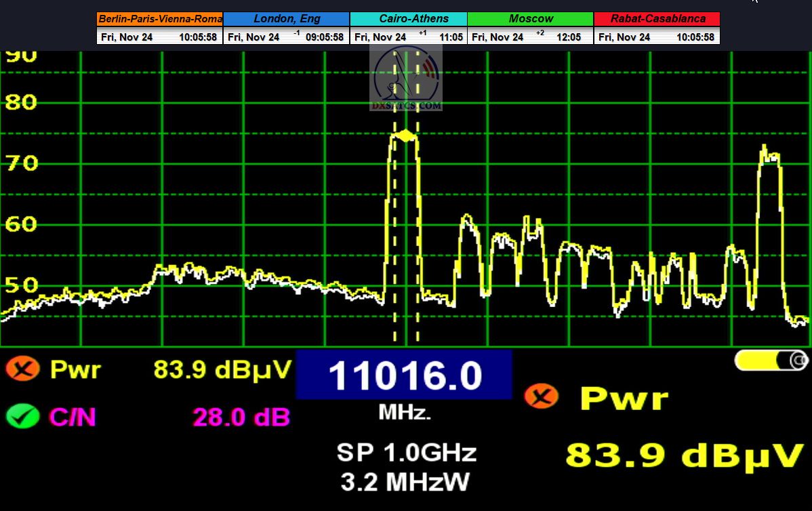Click the Moscow date and time row
The image size is (812, 511).
pos(531,37)
